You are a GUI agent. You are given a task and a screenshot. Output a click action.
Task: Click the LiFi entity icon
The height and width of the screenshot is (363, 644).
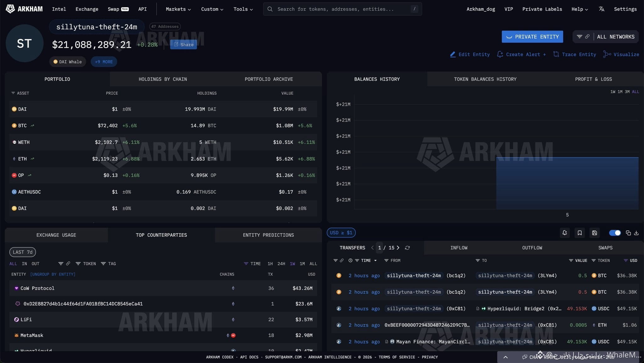(16, 320)
